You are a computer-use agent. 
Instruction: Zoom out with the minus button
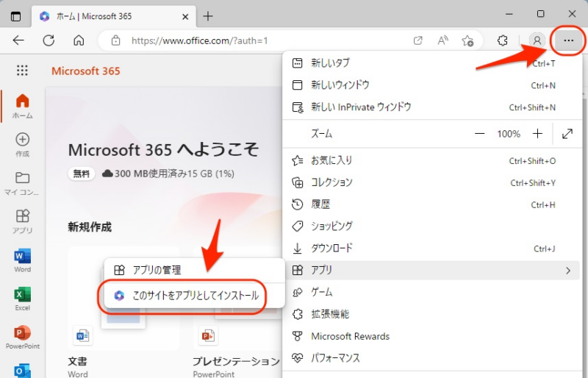(x=480, y=134)
